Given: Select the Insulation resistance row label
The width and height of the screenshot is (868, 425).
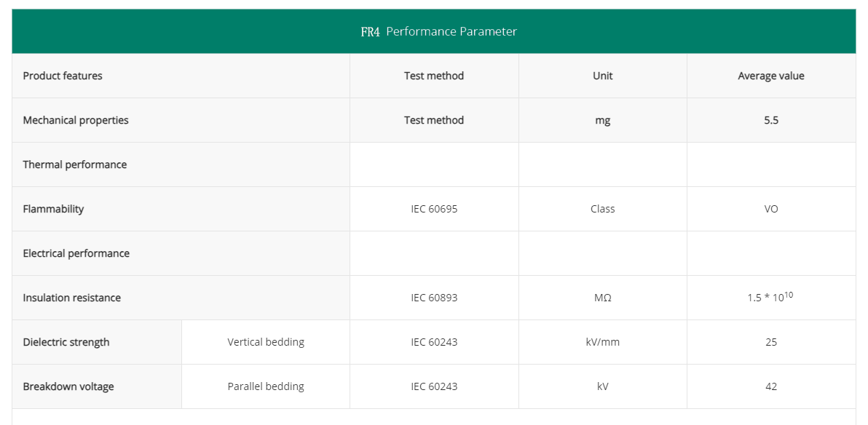Looking at the screenshot, I should (72, 298).
